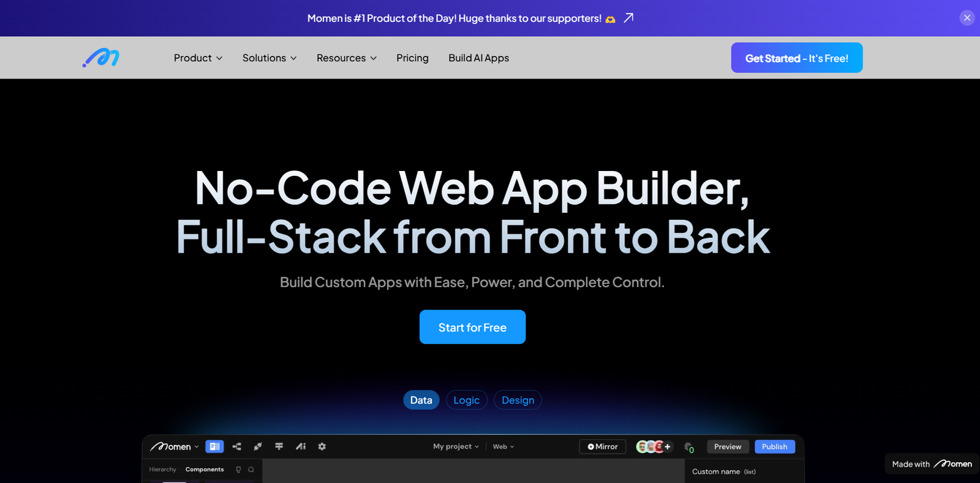
Task: Expand the Solutions dropdown menu
Action: 269,58
